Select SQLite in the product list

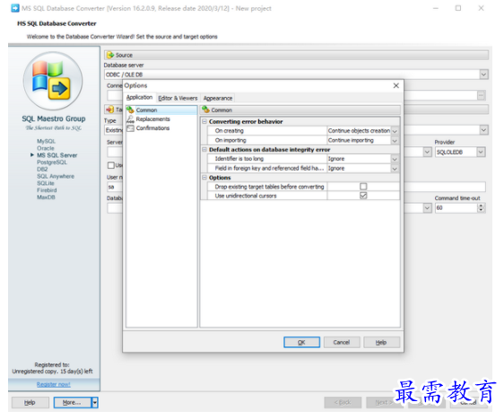point(46,183)
